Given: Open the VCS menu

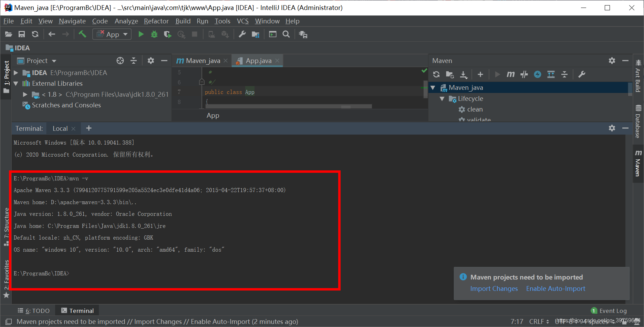Looking at the screenshot, I should (x=243, y=21).
